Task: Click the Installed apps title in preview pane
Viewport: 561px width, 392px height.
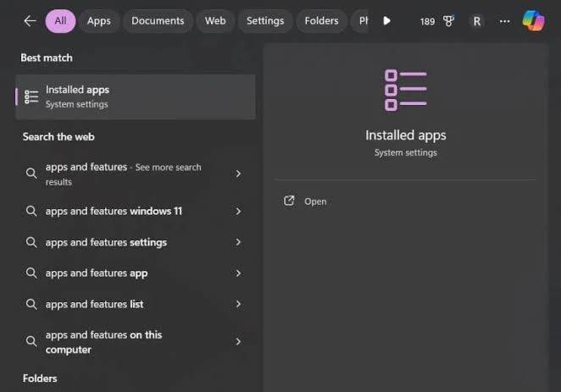Action: pos(406,135)
